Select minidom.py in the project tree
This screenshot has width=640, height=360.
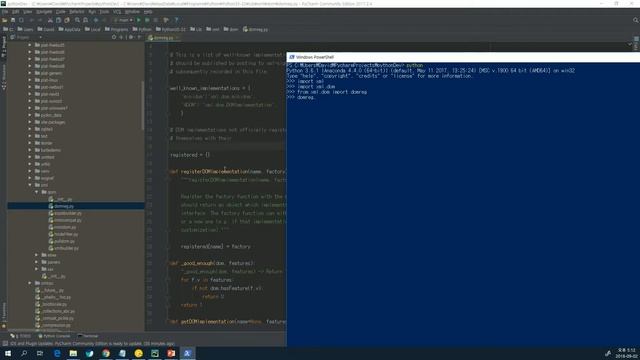tap(62, 227)
